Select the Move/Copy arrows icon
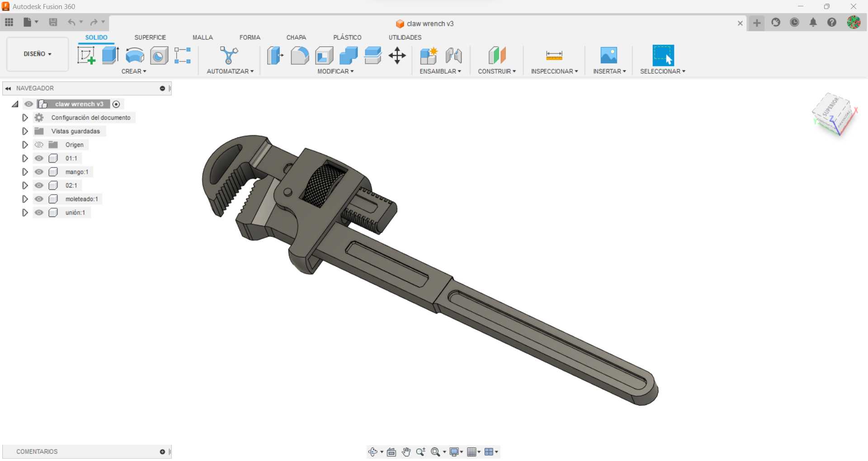The height and width of the screenshot is (461, 868). point(397,56)
